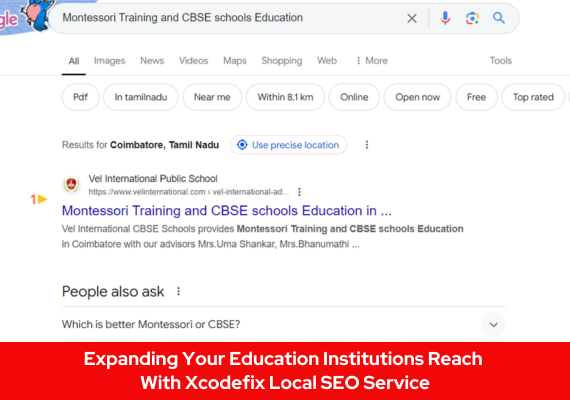Clear the search query with X icon
This screenshot has width=570, height=400.
[412, 18]
